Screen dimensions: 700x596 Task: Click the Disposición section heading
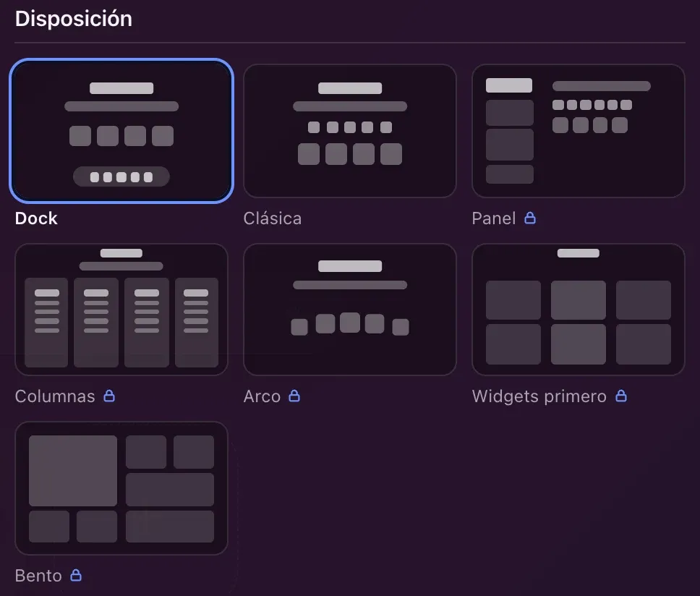tap(74, 19)
